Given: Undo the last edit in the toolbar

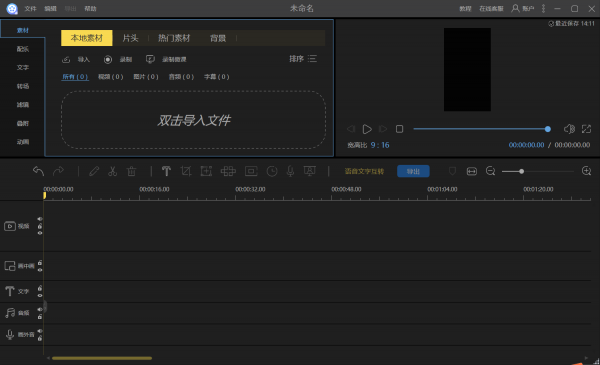Looking at the screenshot, I should click(38, 171).
